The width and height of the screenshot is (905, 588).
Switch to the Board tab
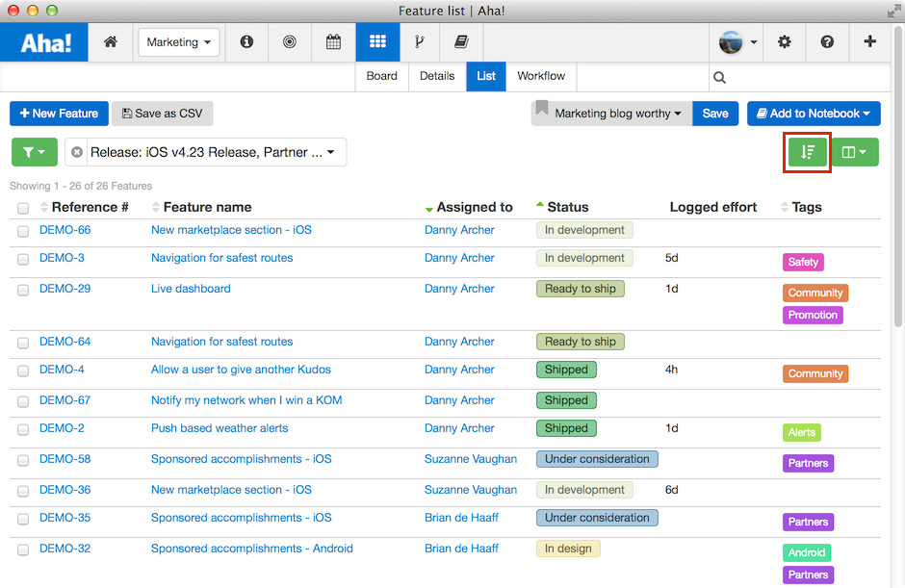[x=381, y=76]
